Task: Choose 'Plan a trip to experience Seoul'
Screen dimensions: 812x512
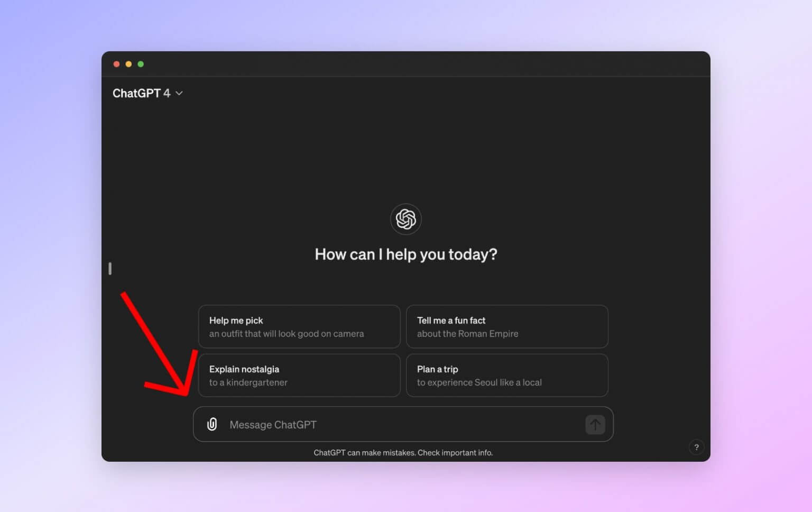Action: (x=506, y=376)
